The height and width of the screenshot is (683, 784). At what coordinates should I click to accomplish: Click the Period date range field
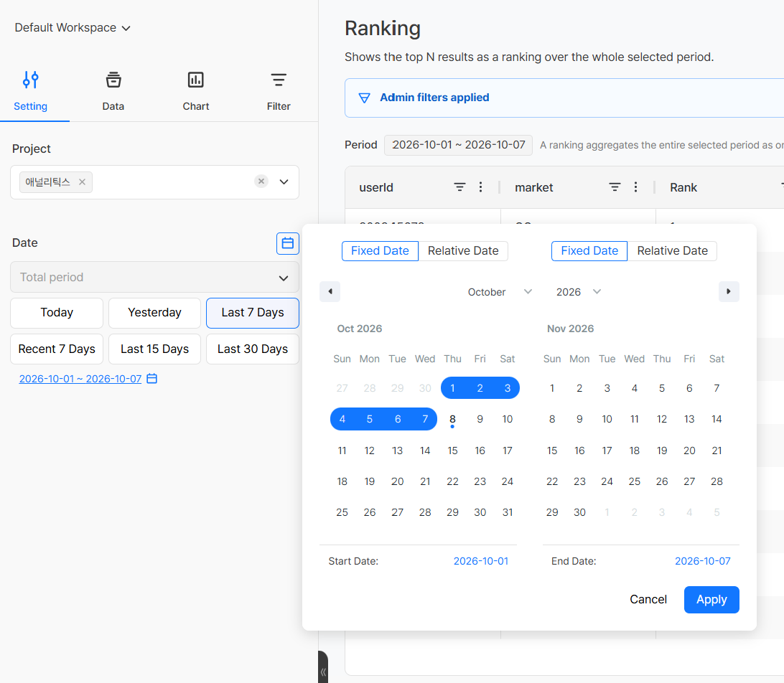[458, 146]
